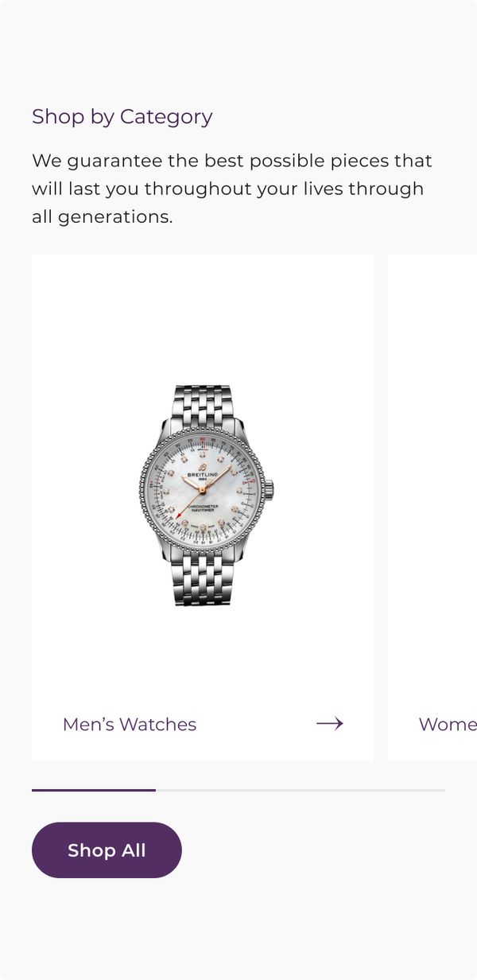This screenshot has width=477, height=980.
Task: Click blank white area above watch in Men's card
Action: coord(203,318)
